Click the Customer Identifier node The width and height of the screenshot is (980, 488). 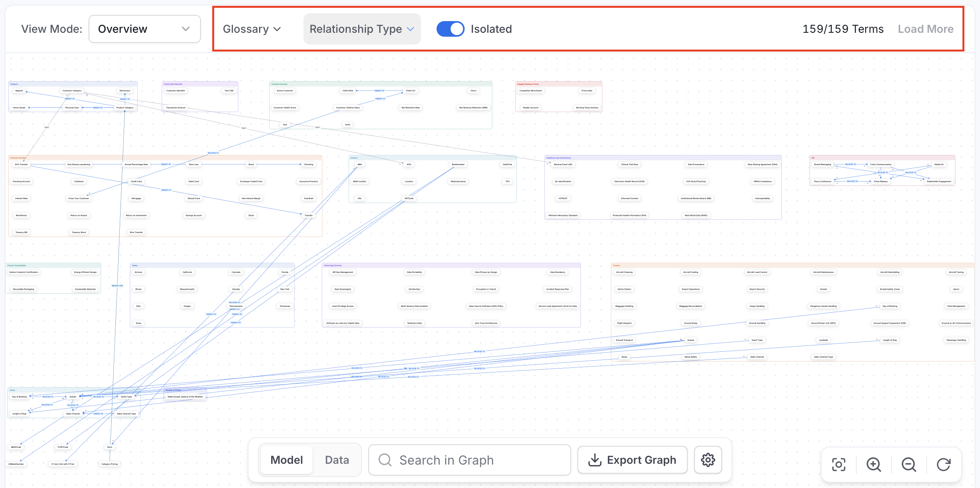(x=176, y=91)
